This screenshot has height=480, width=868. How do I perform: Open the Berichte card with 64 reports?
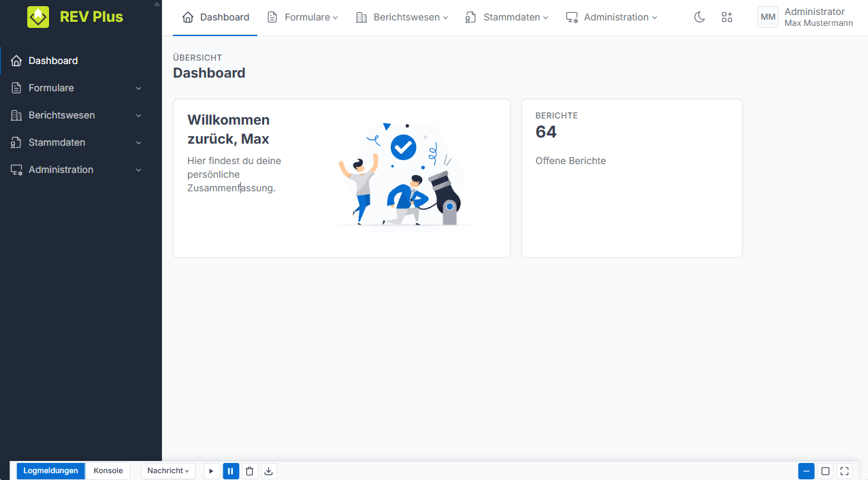pyautogui.click(x=632, y=178)
